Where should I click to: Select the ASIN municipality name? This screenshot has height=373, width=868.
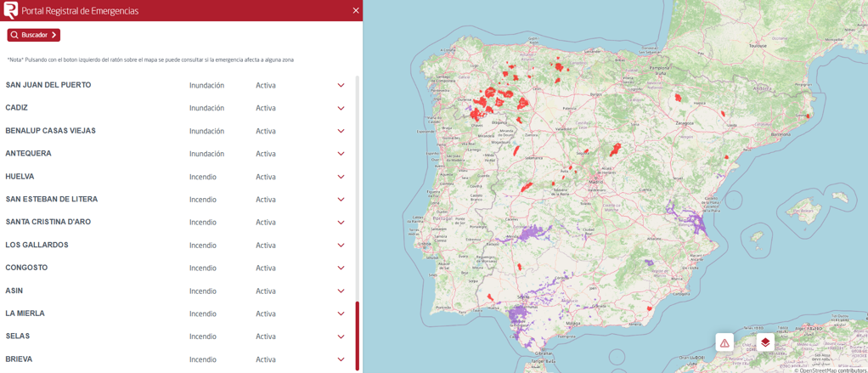point(14,291)
